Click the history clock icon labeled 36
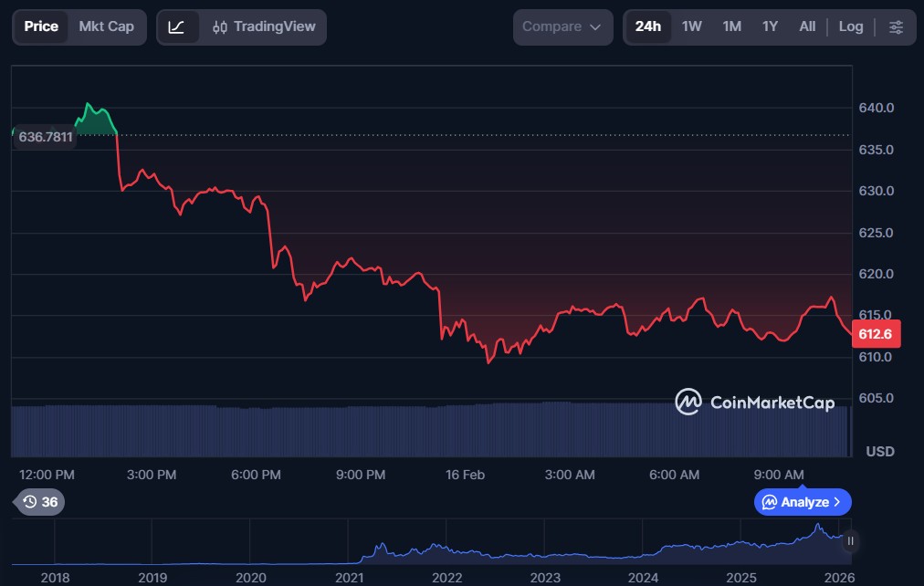This screenshot has width=924, height=586. pyautogui.click(x=40, y=502)
